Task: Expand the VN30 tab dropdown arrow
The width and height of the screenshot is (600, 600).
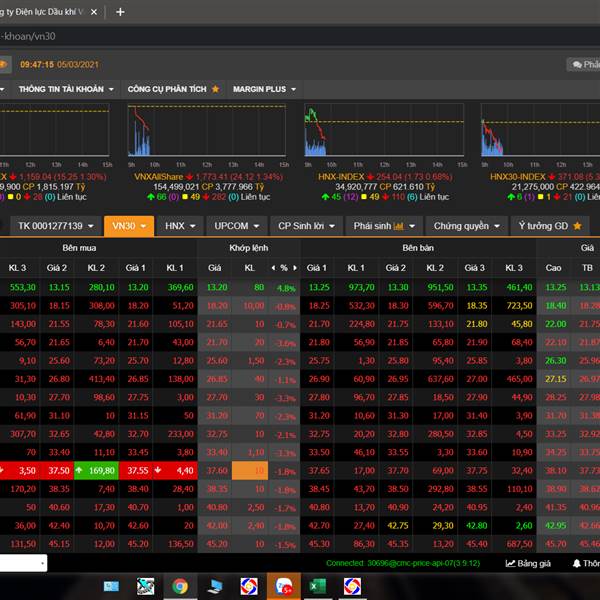Action: pos(143,227)
